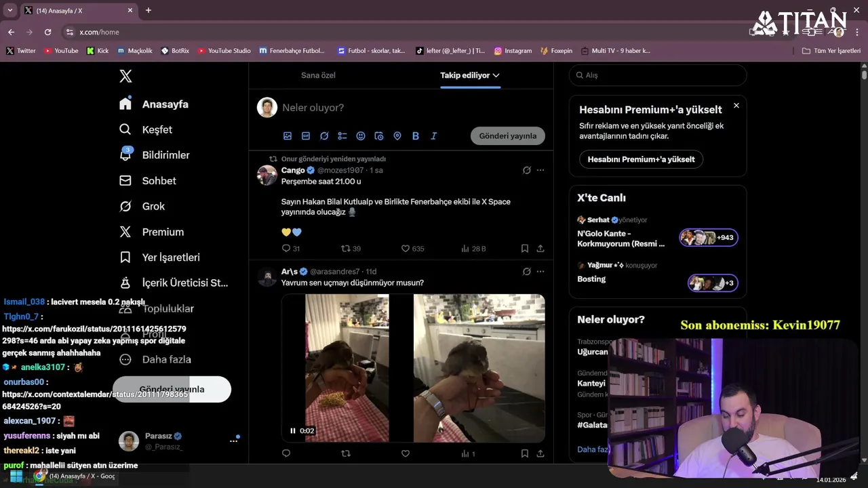Image resolution: width=868 pixels, height=488 pixels.
Task: Open Anasayfa home in sidebar
Action: pyautogui.click(x=154, y=104)
